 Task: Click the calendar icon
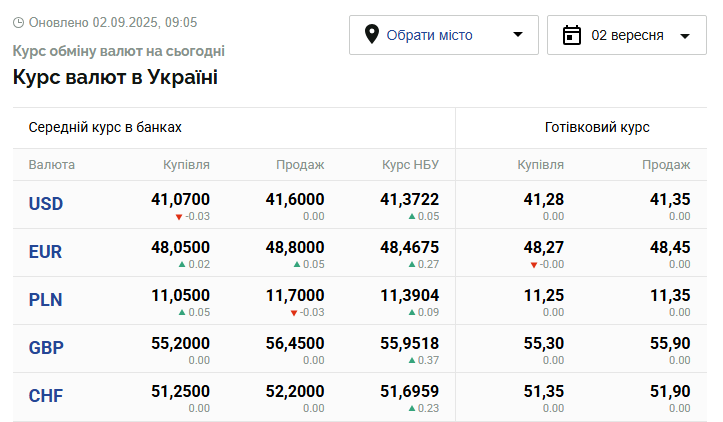[x=572, y=35]
